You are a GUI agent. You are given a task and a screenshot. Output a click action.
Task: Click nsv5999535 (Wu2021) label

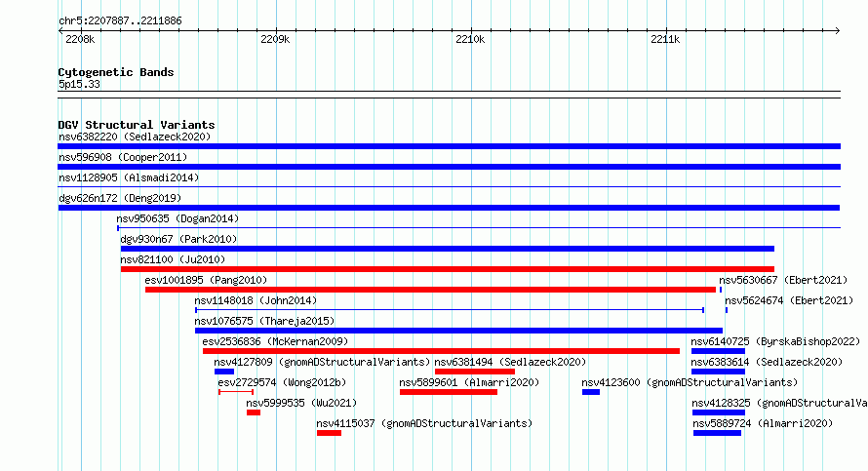click(x=301, y=403)
